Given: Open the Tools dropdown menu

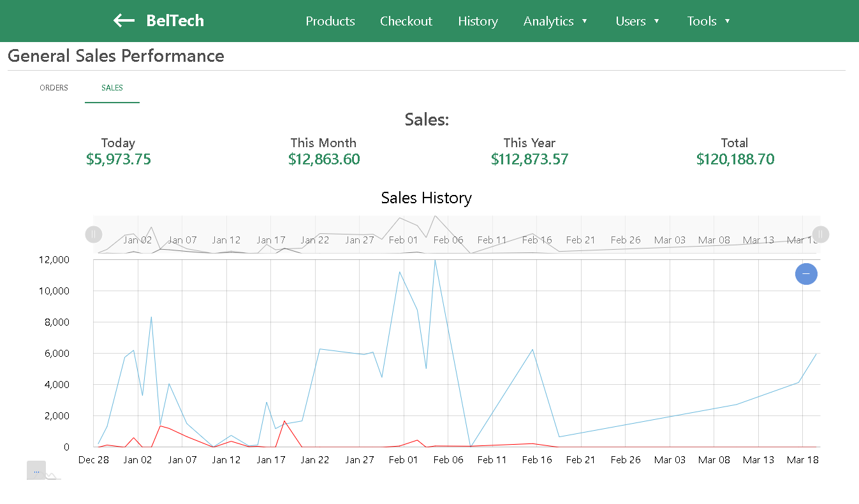Looking at the screenshot, I should tap(708, 21).
